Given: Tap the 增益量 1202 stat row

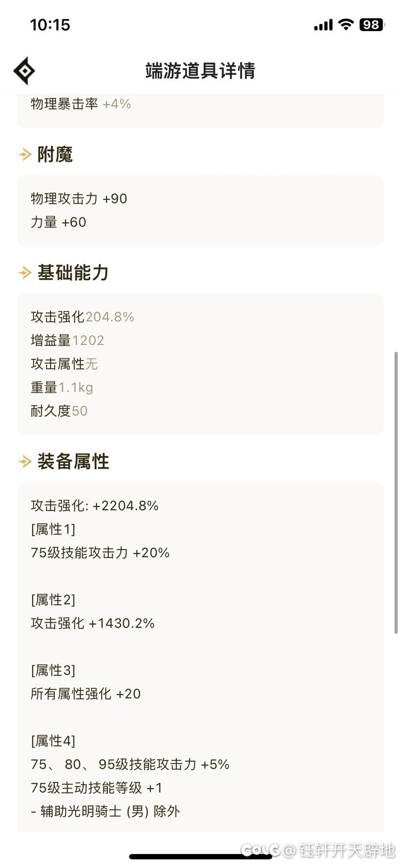Looking at the screenshot, I should [67, 340].
